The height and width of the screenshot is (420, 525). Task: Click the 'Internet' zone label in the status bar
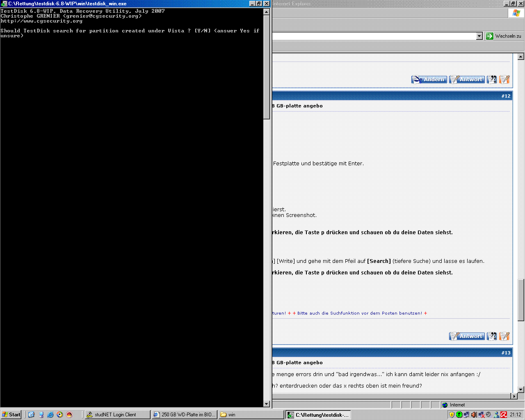tap(457, 405)
